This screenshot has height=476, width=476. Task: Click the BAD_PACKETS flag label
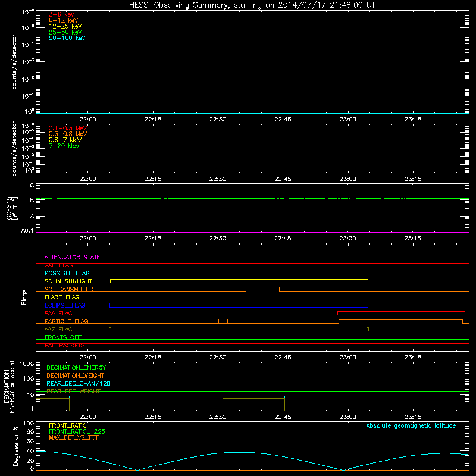coord(65,346)
